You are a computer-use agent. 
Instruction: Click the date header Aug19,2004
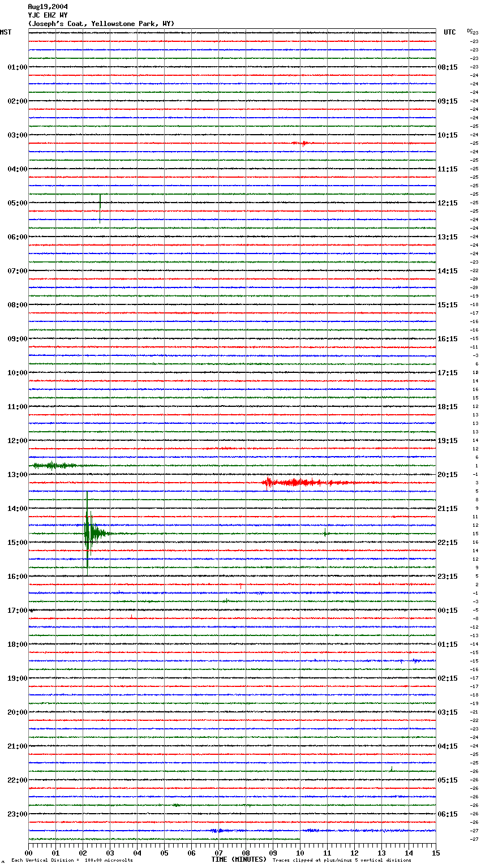pos(48,7)
